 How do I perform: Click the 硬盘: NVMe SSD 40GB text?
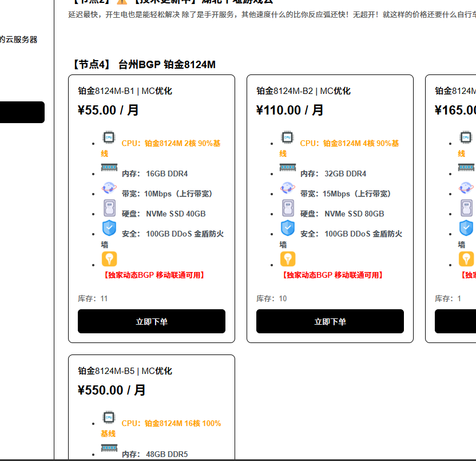pyautogui.click(x=164, y=214)
